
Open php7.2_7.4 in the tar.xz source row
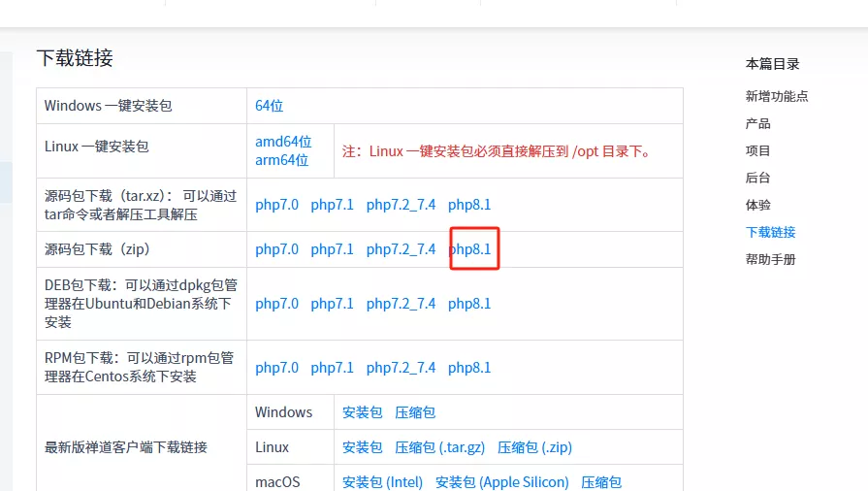(401, 205)
